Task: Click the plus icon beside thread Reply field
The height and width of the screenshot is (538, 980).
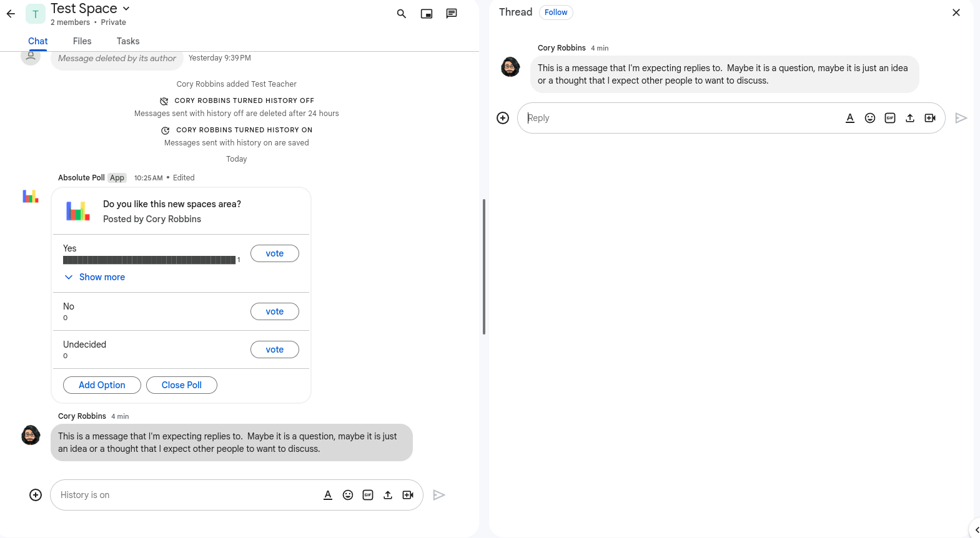Action: tap(503, 118)
